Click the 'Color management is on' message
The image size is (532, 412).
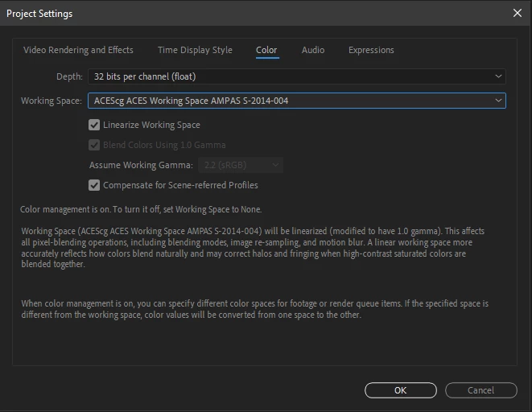pos(141,209)
